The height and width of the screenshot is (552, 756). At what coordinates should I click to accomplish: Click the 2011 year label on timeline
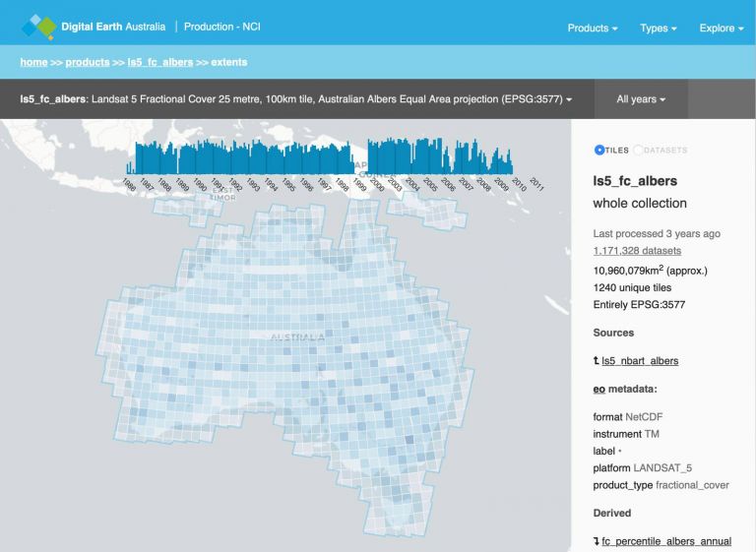536,185
